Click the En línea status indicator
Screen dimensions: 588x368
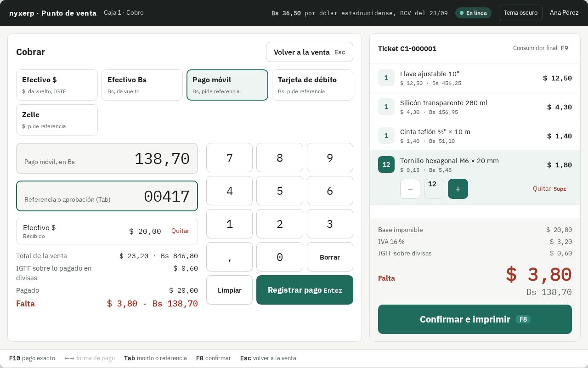tap(473, 13)
